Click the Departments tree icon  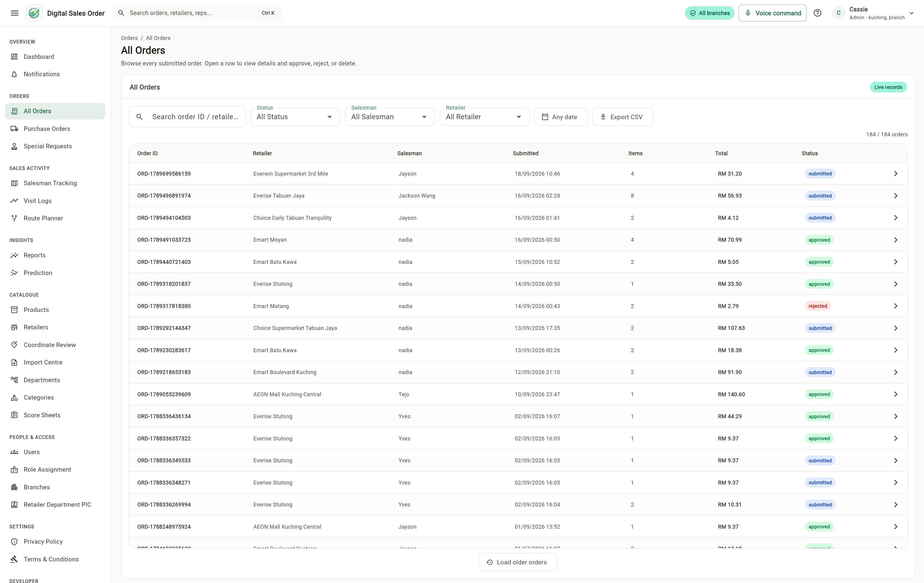click(14, 380)
